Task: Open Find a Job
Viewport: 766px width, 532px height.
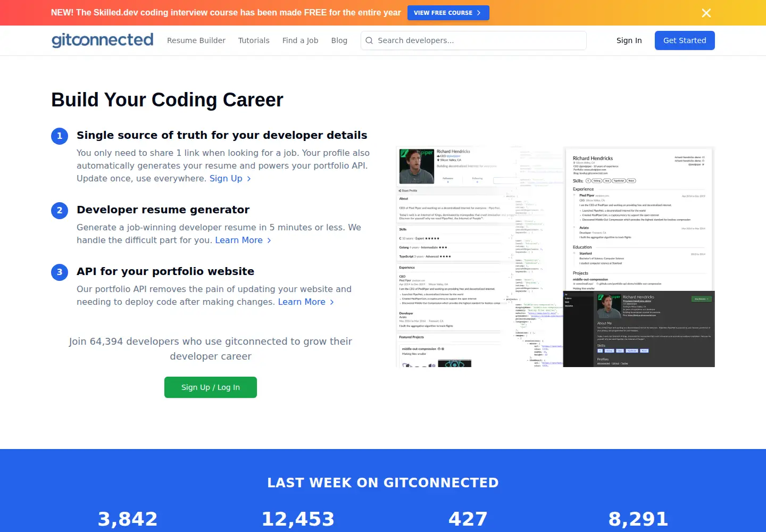Action: click(301, 40)
